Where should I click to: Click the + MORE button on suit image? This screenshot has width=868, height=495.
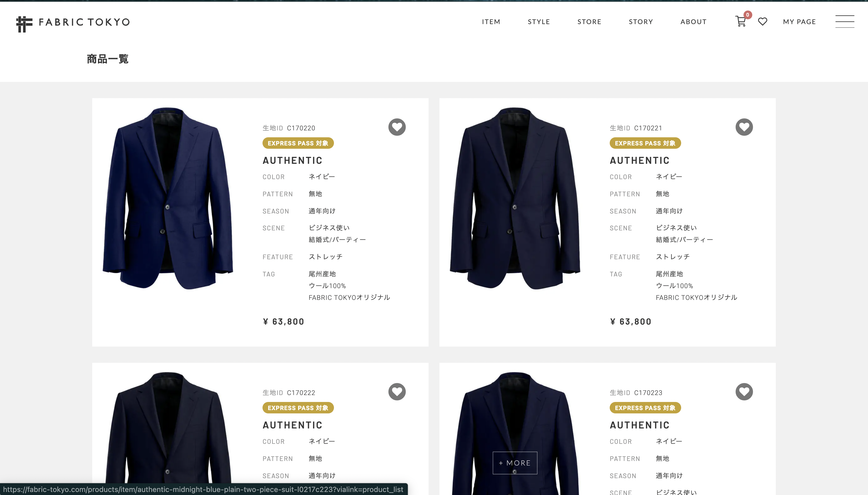[x=515, y=463]
